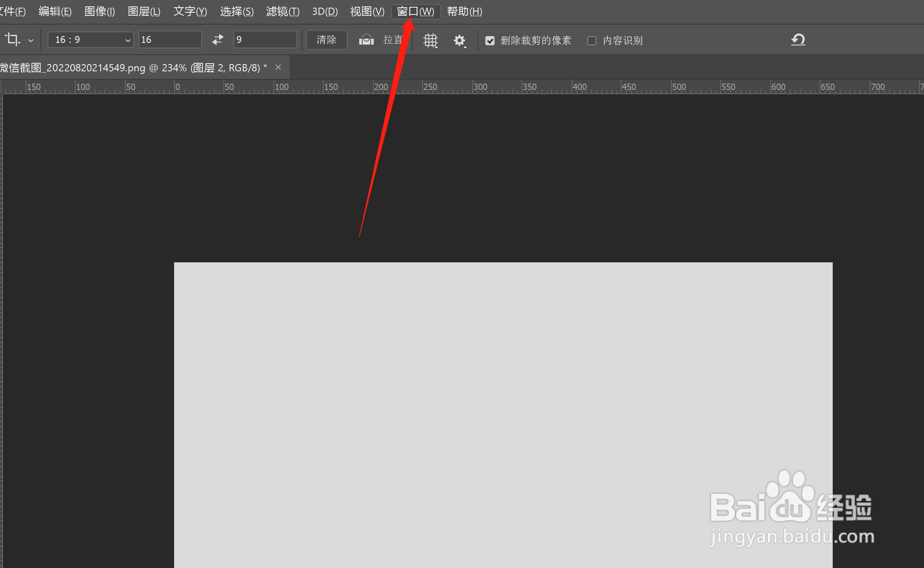Open the 编辑(E) menu
924x568 pixels.
55,11
